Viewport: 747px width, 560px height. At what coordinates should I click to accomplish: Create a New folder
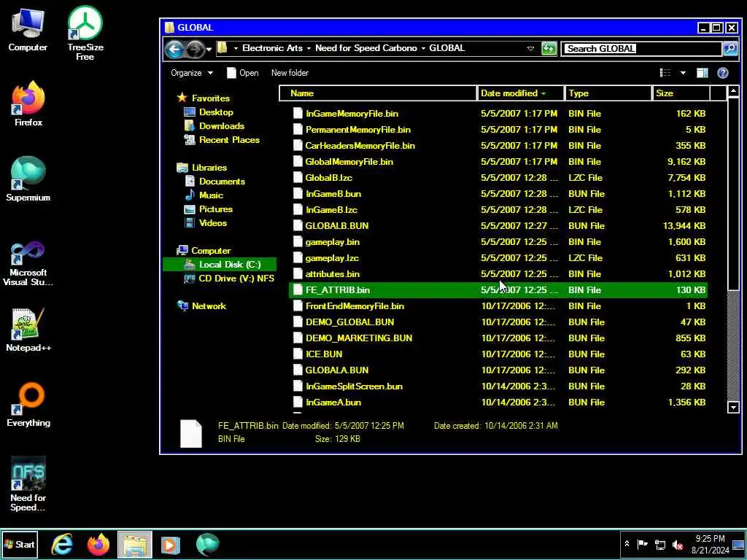click(x=290, y=73)
